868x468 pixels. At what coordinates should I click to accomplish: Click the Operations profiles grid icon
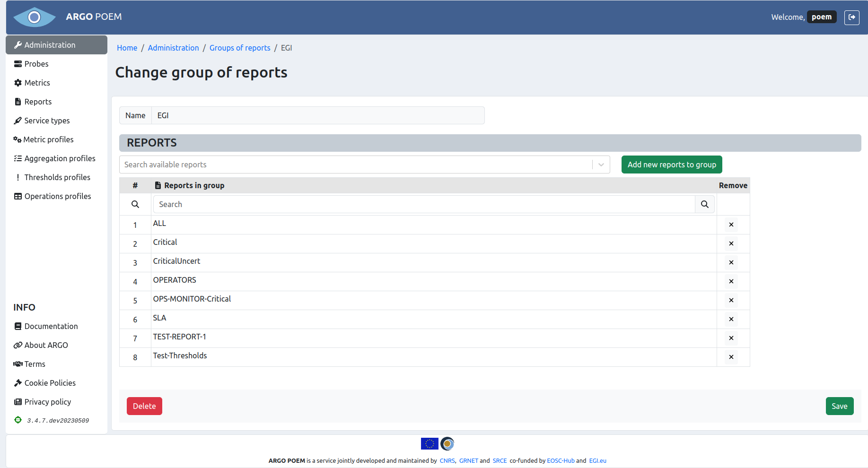pos(18,196)
